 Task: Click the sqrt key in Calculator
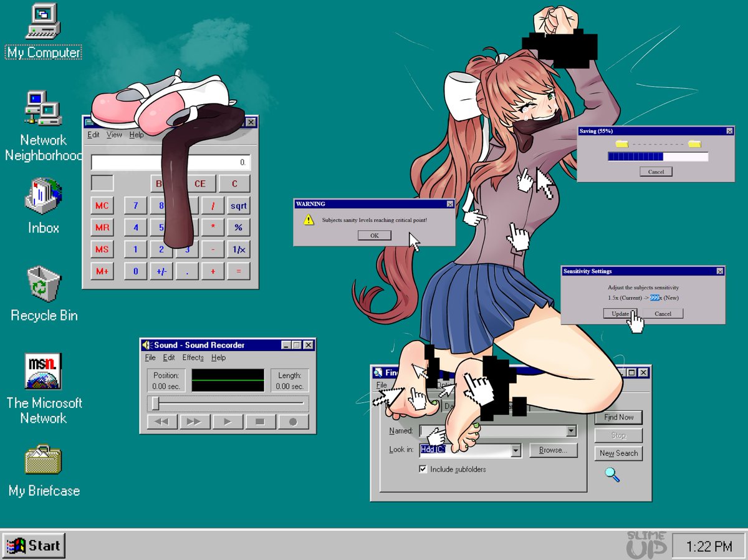click(238, 206)
